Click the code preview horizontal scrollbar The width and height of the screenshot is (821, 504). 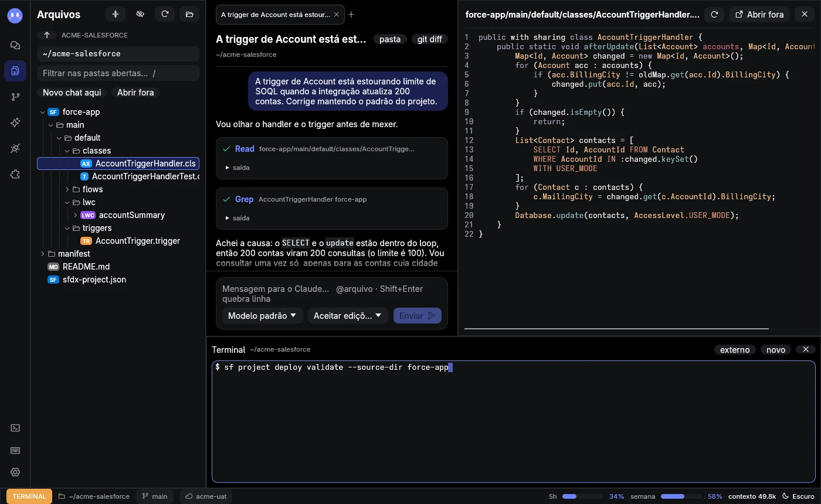pyautogui.click(x=616, y=328)
